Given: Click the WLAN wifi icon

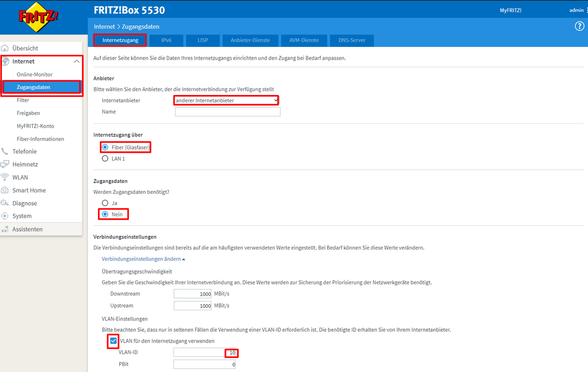Looking at the screenshot, I should click(x=5, y=177).
